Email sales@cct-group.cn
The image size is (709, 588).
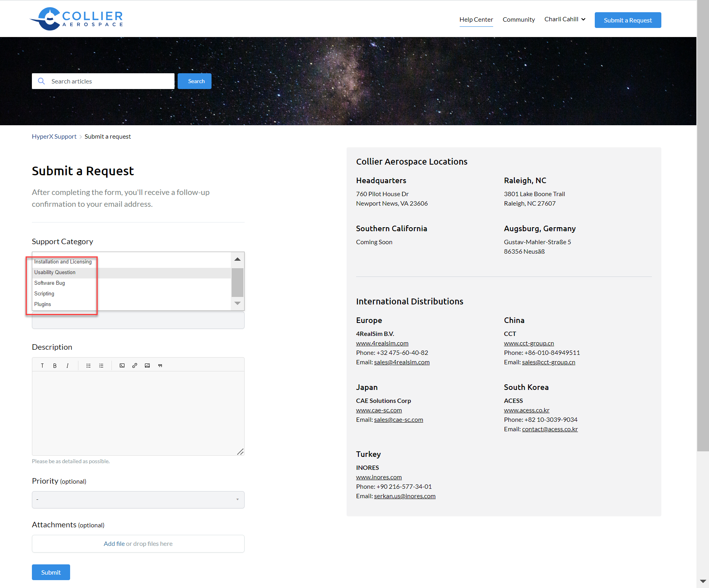point(549,362)
